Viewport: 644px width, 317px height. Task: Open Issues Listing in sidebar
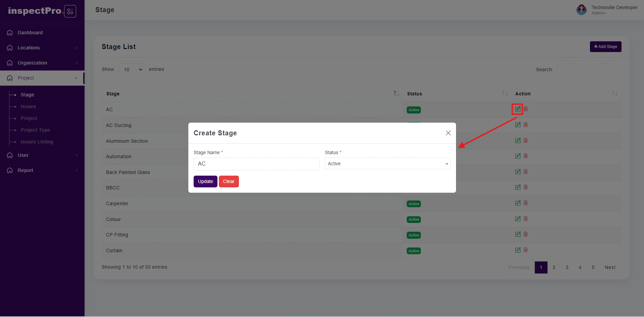tap(37, 142)
